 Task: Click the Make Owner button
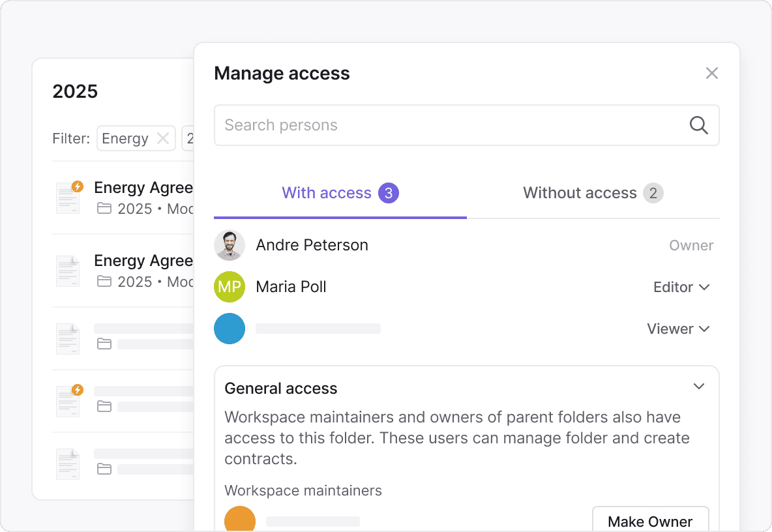[x=650, y=522]
